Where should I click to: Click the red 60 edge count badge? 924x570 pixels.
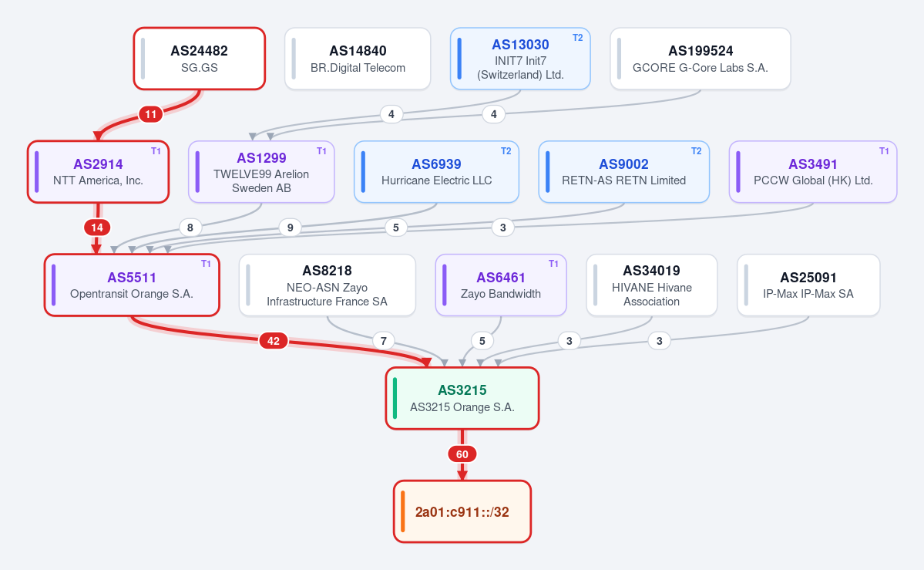(x=462, y=454)
